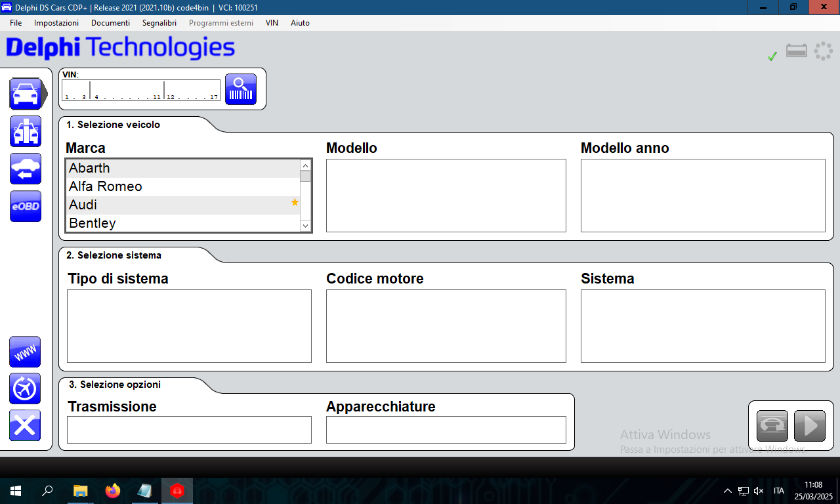Screen dimensions: 840x504
Task: Open the vehicle history back-arrow car icon
Action: [26, 169]
